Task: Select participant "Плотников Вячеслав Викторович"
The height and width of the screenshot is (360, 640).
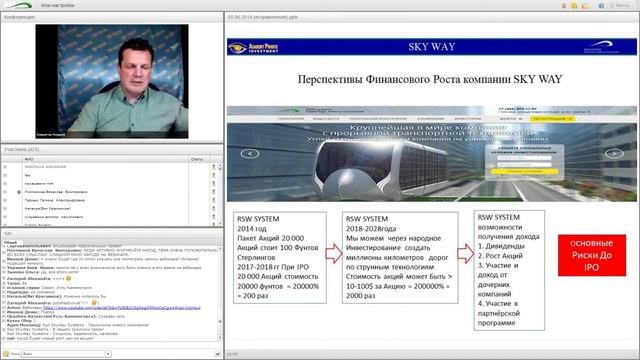Action: coord(56,192)
